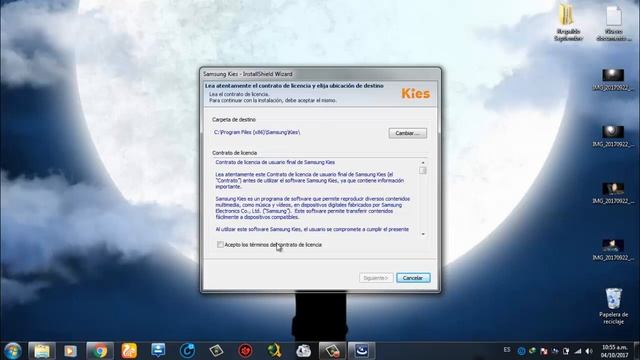Click the clock showing 10:55 a.m.
This screenshot has width=640, height=360.
(x=614, y=351)
